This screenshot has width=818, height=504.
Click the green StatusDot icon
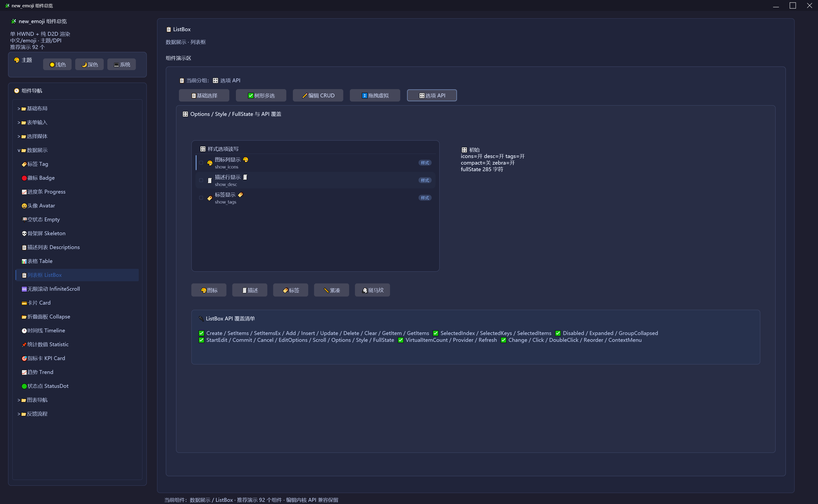(24, 386)
